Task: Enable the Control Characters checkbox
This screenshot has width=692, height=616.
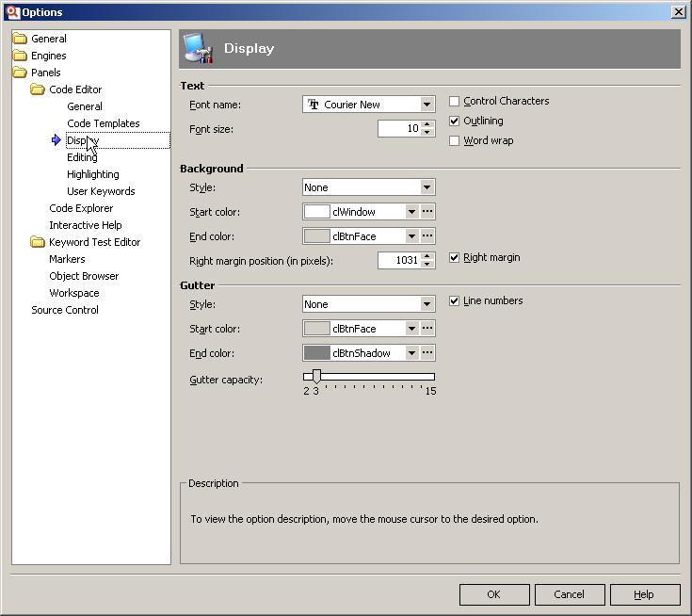Action: (x=455, y=102)
